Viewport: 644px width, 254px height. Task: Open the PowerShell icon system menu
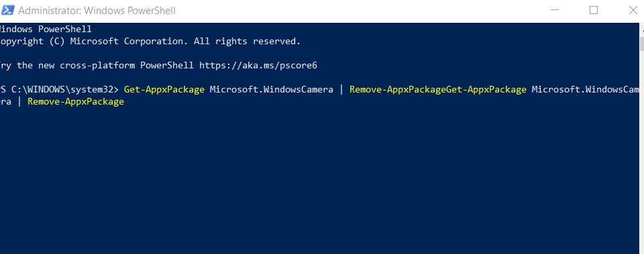pyautogui.click(x=7, y=11)
